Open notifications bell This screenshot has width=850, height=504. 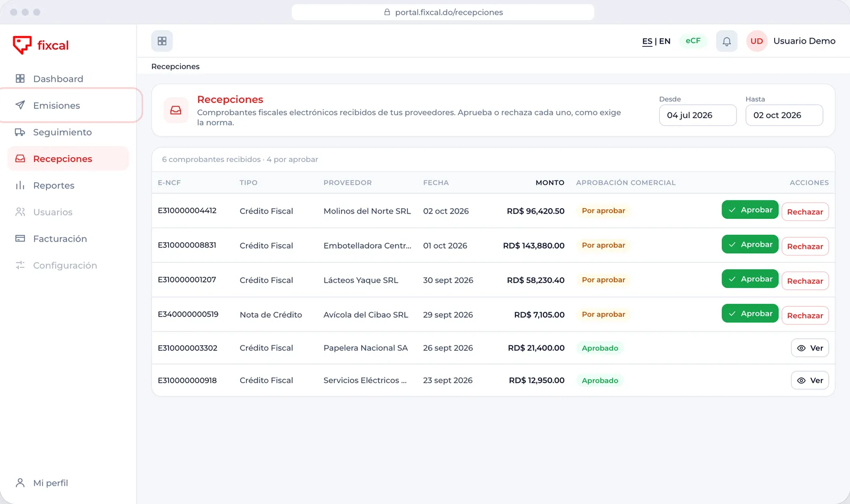(727, 41)
